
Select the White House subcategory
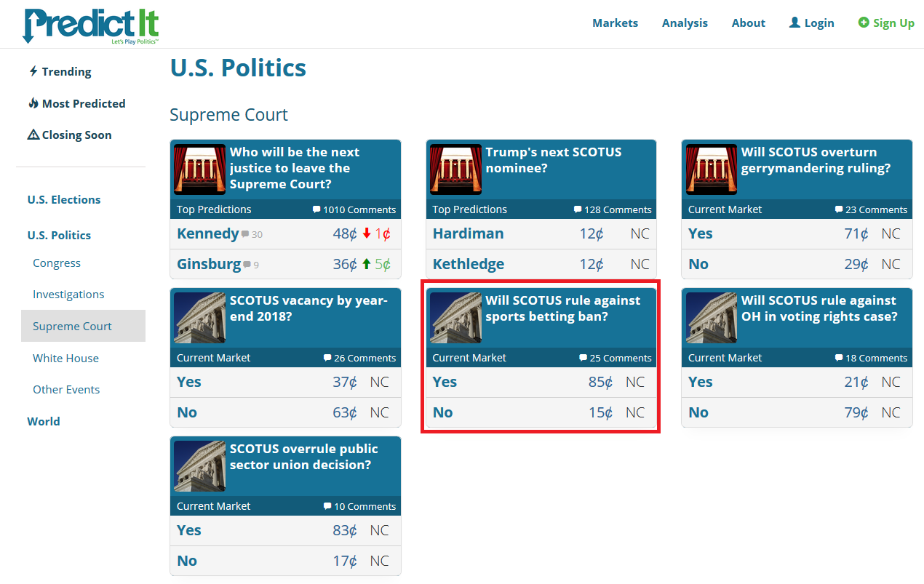click(x=65, y=358)
